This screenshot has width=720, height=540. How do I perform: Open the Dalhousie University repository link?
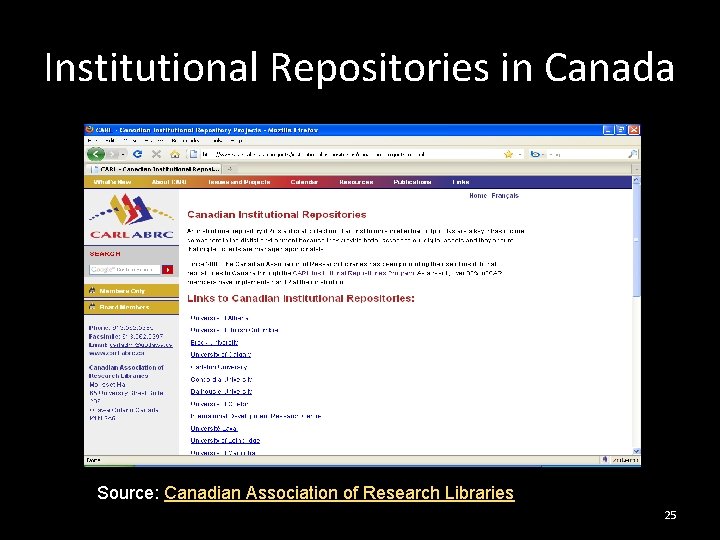221,392
